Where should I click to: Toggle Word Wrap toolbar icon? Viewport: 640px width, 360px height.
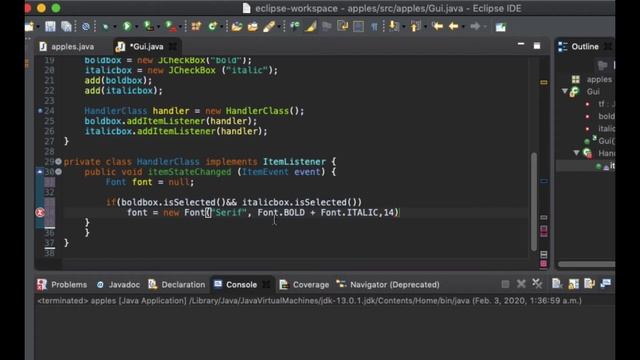click(342, 27)
